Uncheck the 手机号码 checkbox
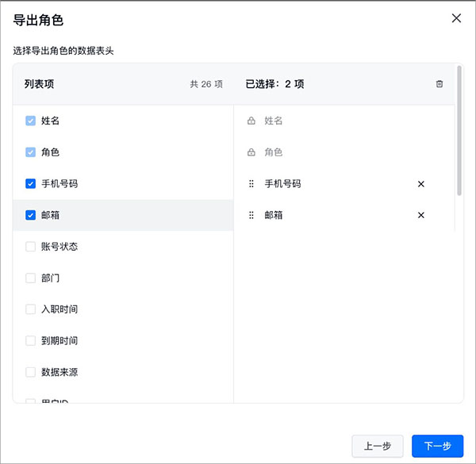The image size is (476, 464). [x=31, y=184]
